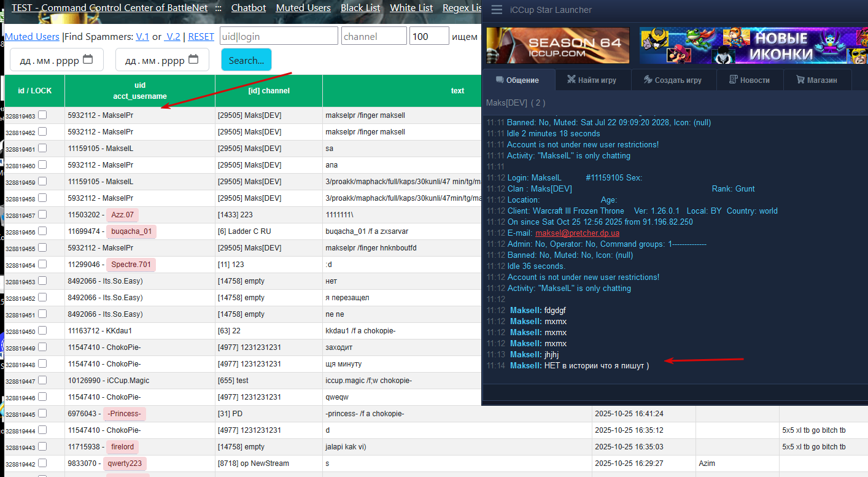Screen dimensions: 868x477
Task: Open the Chatbot page in the top navigation
Action: click(249, 8)
